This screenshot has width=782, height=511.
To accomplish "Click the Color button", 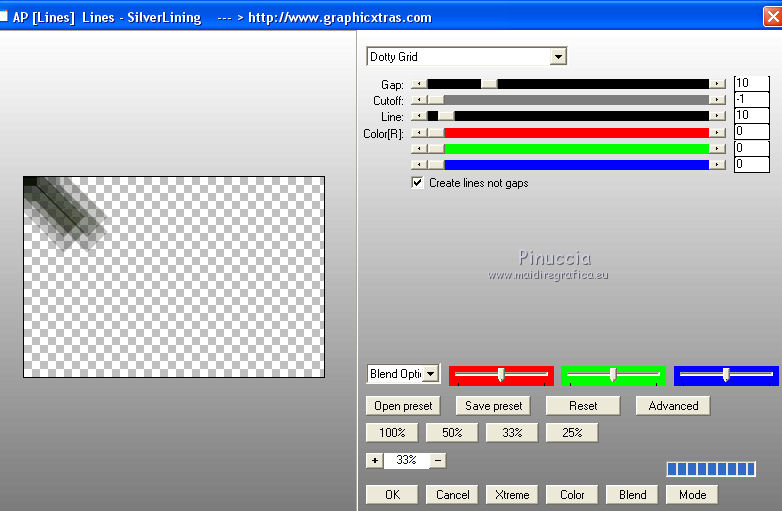I will click(x=572, y=495).
